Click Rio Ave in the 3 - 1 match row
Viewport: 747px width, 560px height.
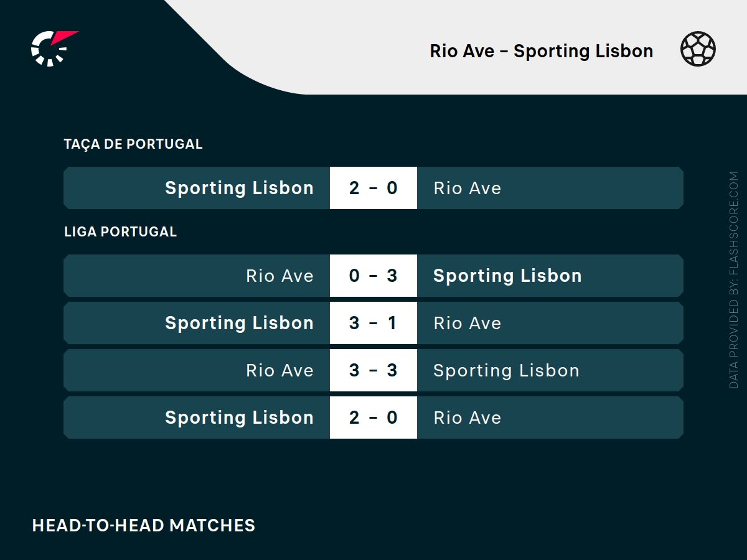[x=467, y=323]
